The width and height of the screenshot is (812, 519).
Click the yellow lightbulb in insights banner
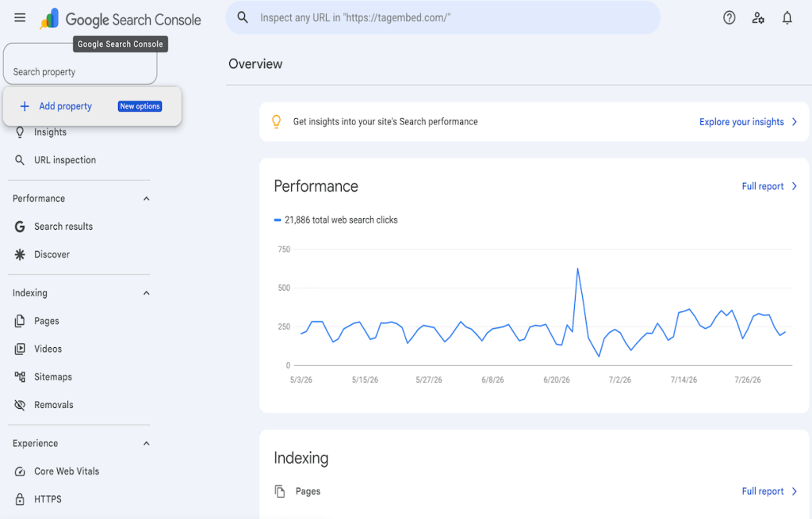277,121
